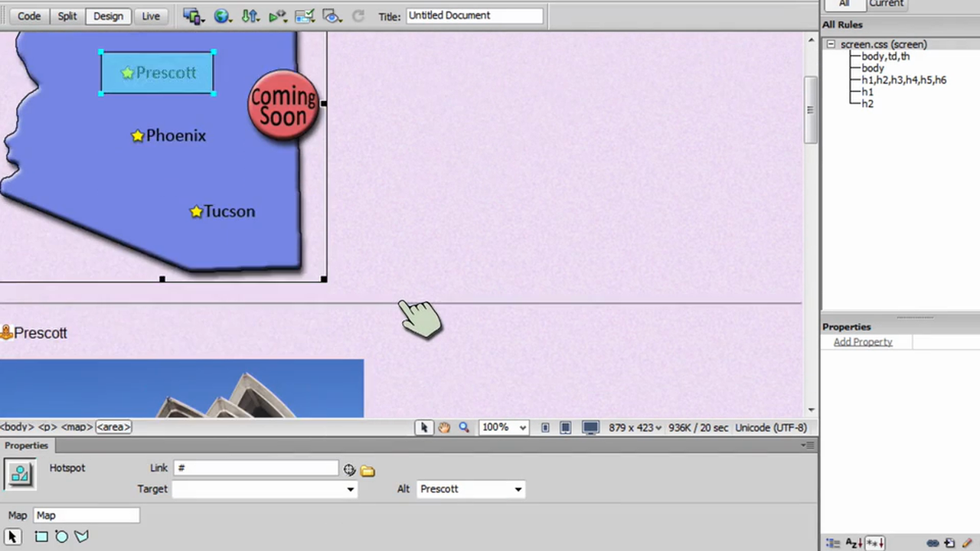Collapse the screen.css rules tree

831,44
